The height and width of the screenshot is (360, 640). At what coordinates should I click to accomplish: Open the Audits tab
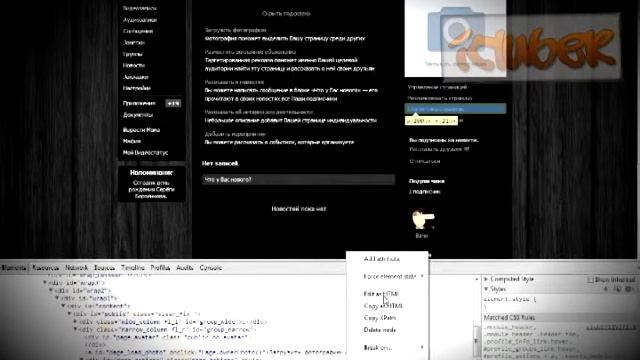point(184,268)
